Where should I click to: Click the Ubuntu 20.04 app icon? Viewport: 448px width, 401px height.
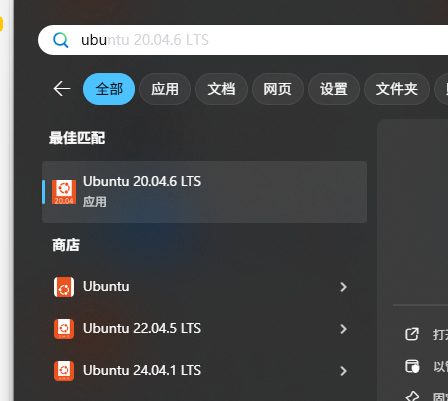pyautogui.click(x=64, y=192)
